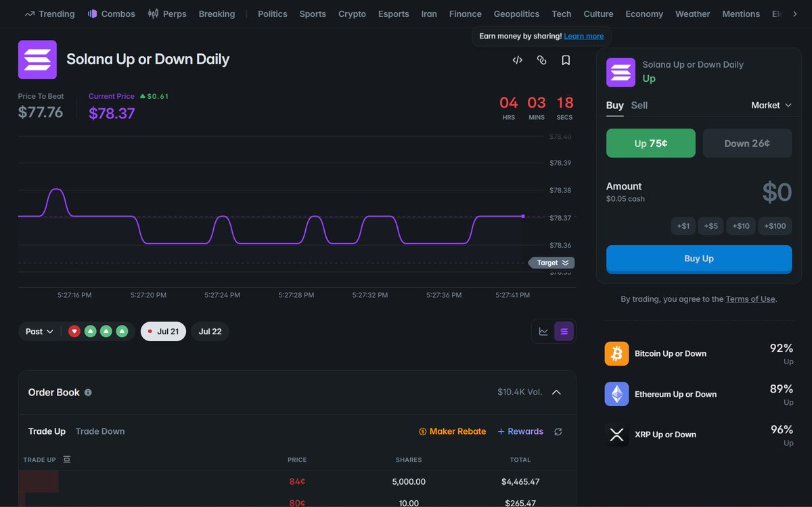Refresh the order book
The image size is (812, 507).
(x=558, y=431)
